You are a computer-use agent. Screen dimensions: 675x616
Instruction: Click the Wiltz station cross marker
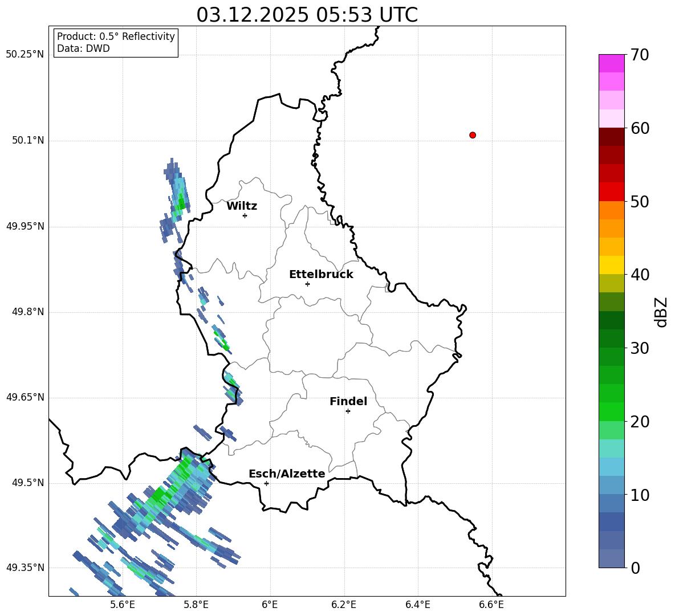(245, 215)
